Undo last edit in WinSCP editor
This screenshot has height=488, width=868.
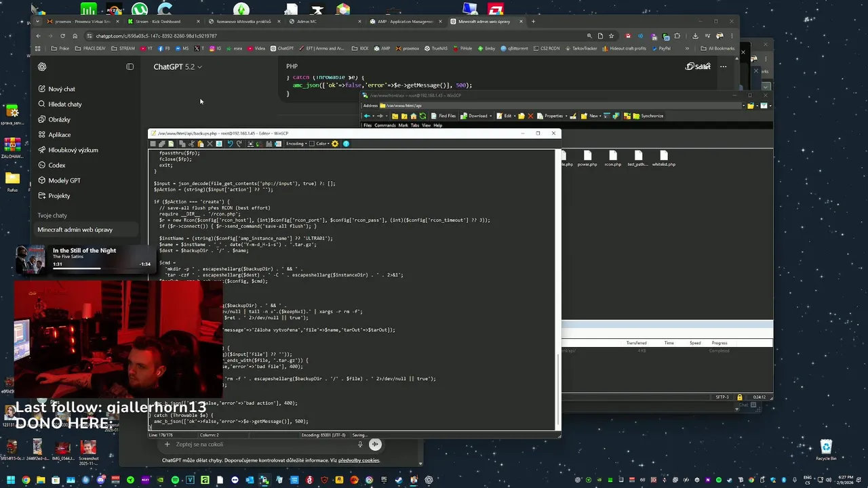(230, 144)
